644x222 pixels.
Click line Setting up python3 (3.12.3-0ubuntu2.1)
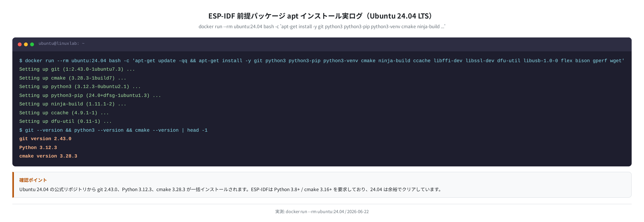click(80, 86)
